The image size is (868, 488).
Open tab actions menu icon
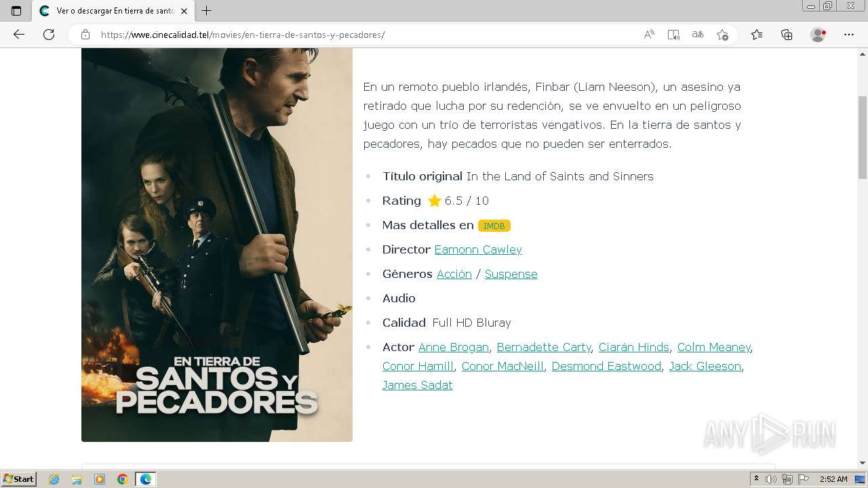point(16,11)
